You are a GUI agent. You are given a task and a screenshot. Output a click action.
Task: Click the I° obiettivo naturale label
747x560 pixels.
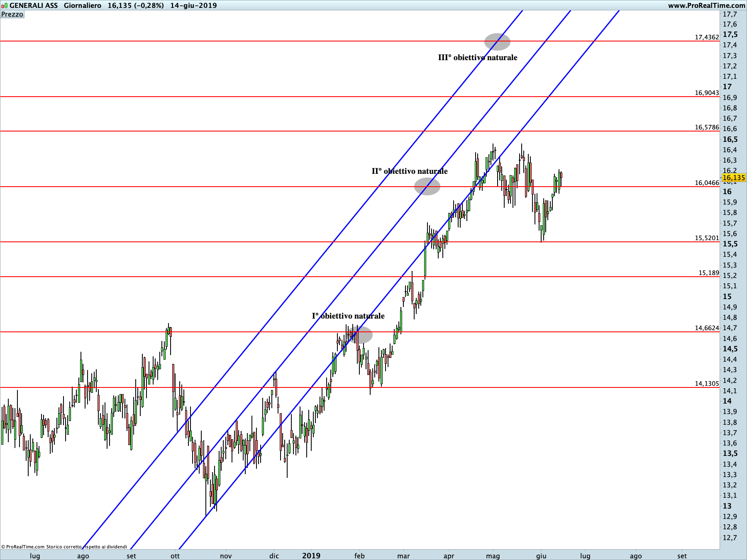pos(348,316)
